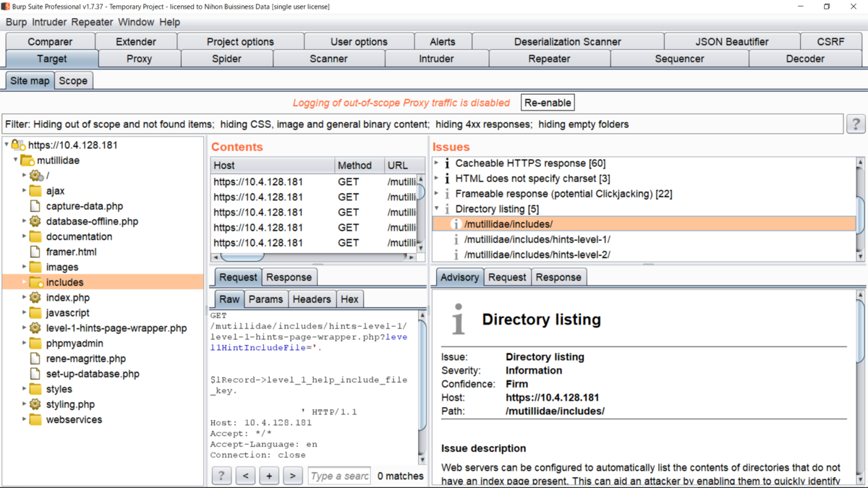Click the Host column header
The image size is (868, 488).
pyautogui.click(x=273, y=166)
